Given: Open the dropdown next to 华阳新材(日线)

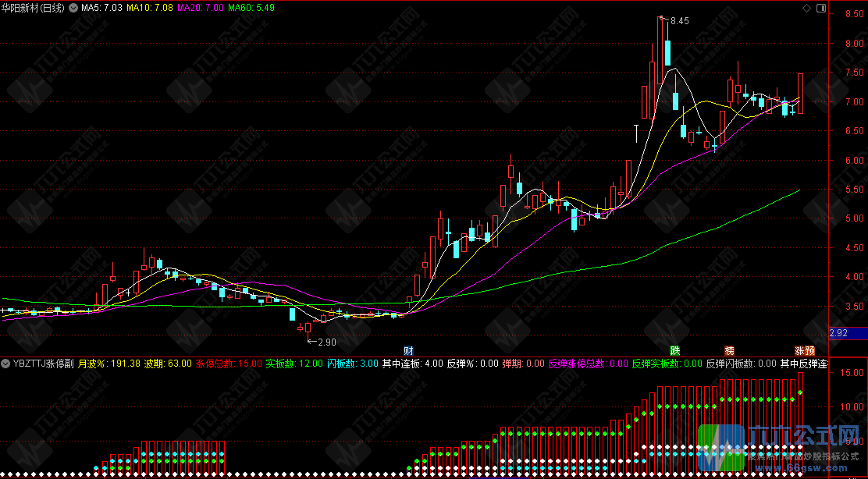Looking at the screenshot, I should click(73, 8).
